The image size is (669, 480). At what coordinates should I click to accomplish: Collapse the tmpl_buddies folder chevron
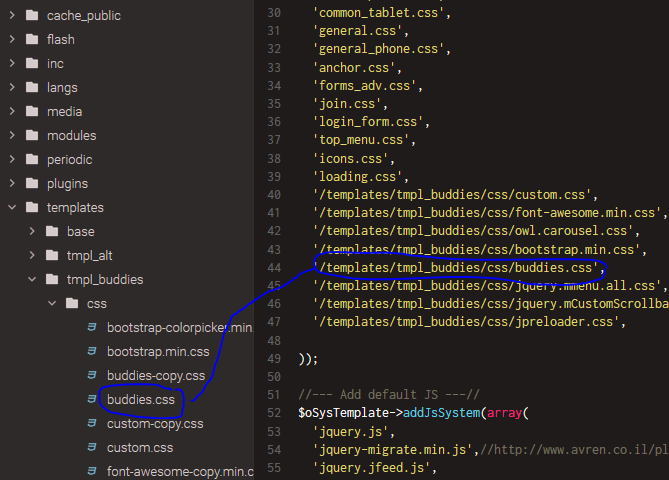coord(32,280)
